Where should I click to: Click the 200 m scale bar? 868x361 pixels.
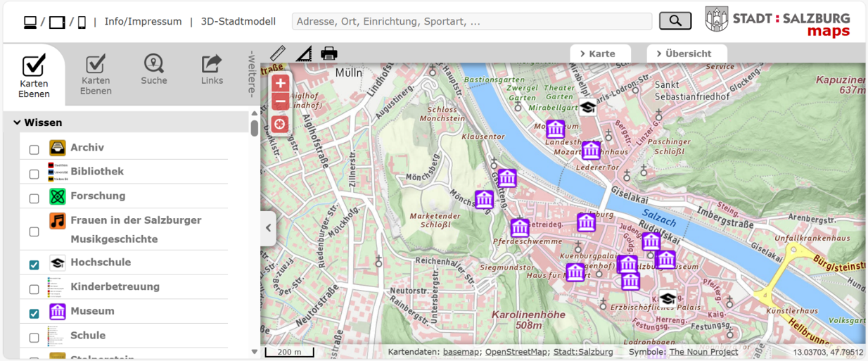(x=289, y=352)
